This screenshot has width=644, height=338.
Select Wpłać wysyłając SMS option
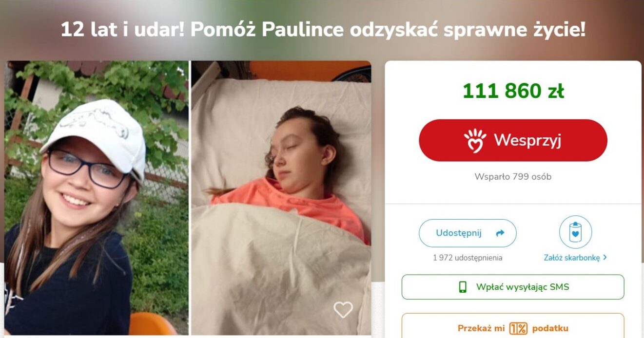[x=513, y=287]
